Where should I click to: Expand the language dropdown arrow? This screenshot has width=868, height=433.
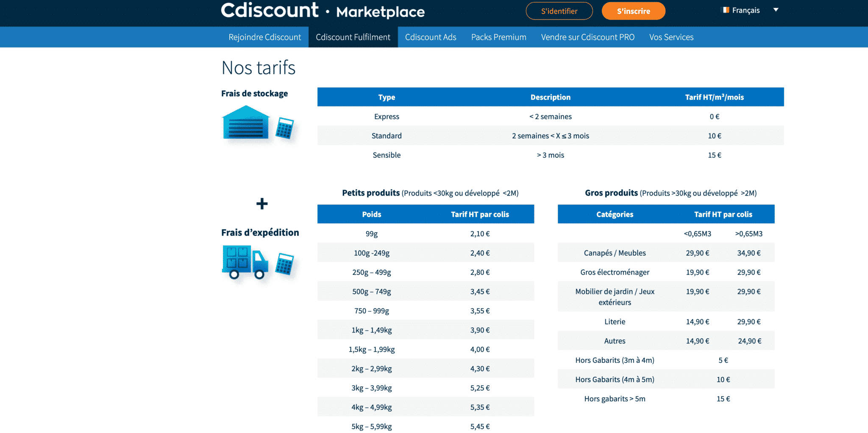click(776, 10)
